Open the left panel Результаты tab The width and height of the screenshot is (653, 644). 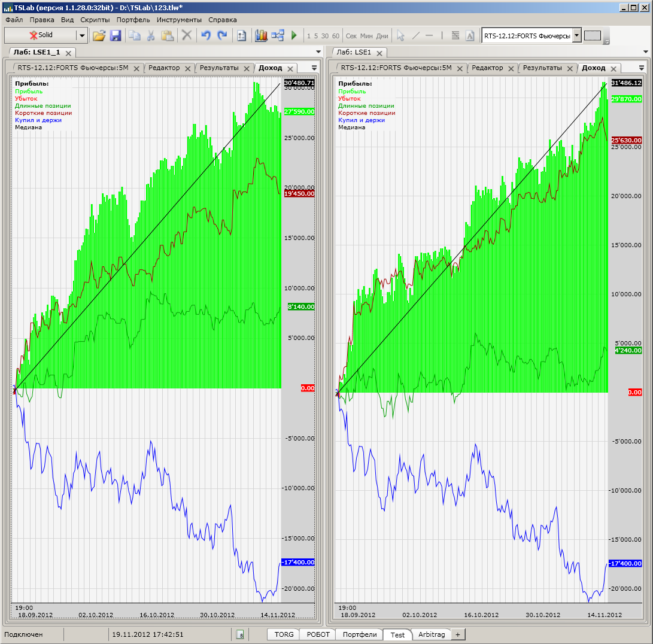(x=219, y=68)
